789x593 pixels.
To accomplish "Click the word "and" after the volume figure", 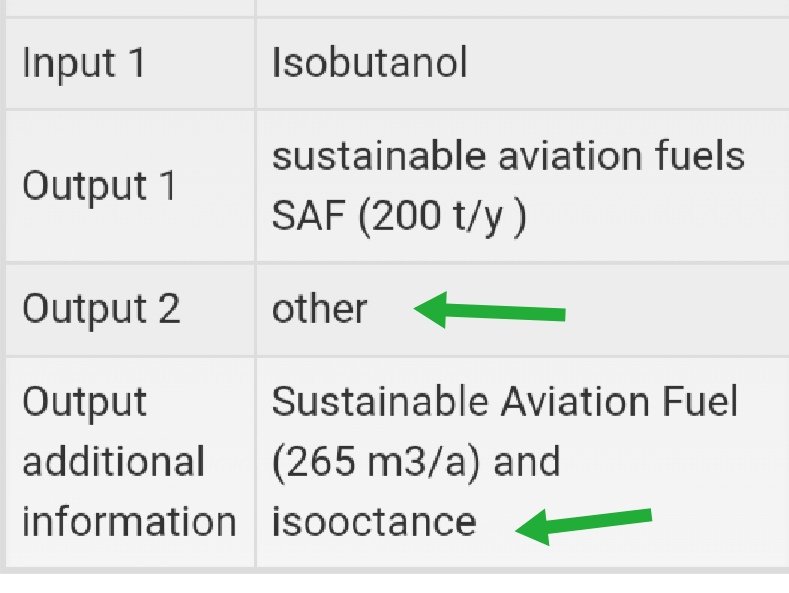I will 527,461.
